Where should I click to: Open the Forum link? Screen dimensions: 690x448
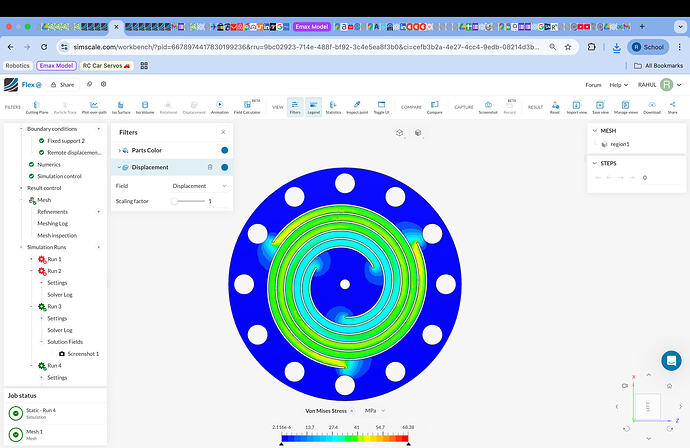point(593,85)
